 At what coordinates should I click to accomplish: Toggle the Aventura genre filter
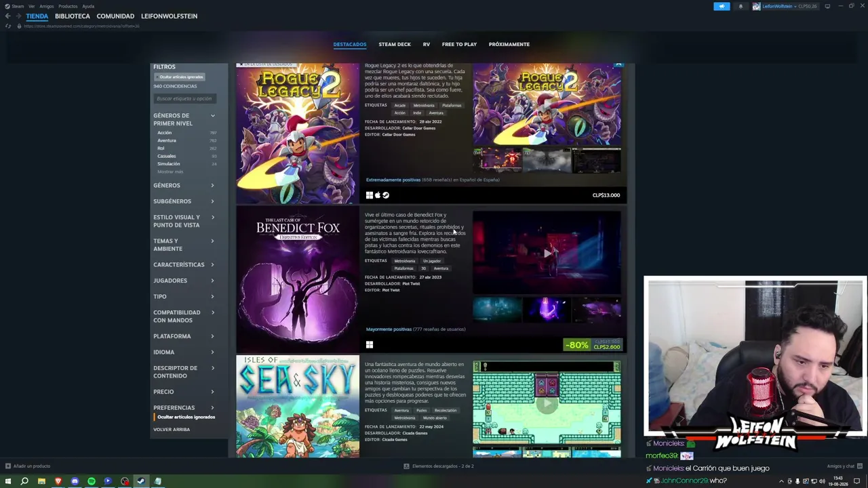click(x=167, y=140)
